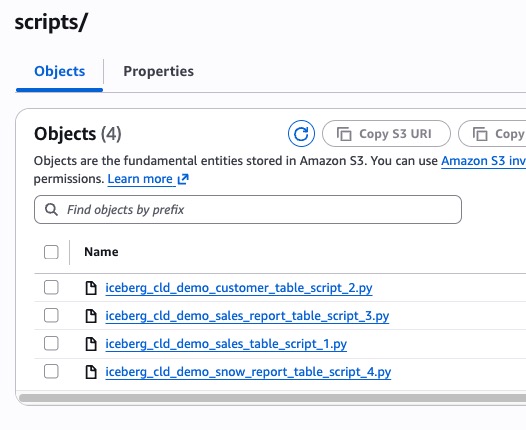Image resolution: width=526 pixels, height=430 pixels.
Task: Click the Copy S3 URI button
Action: tap(386, 134)
